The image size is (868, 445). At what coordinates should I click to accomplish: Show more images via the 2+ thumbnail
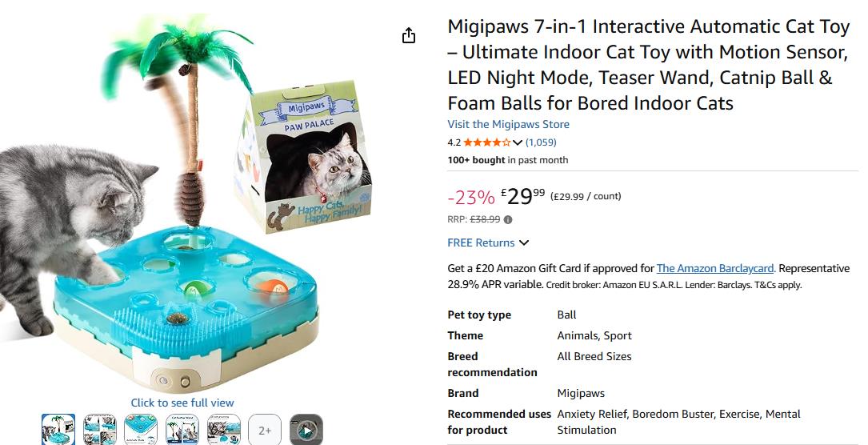[x=265, y=430]
